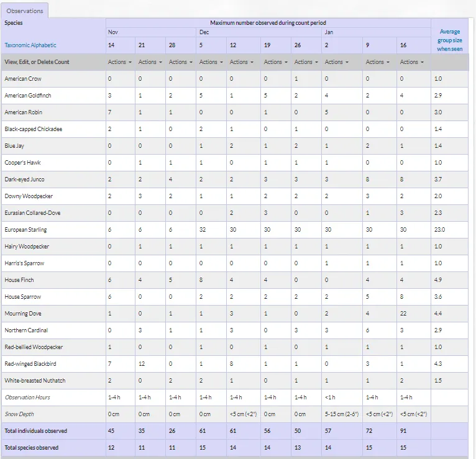Select the Total individuals observed label
Viewport: 476px width, 459px height.
[36, 431]
